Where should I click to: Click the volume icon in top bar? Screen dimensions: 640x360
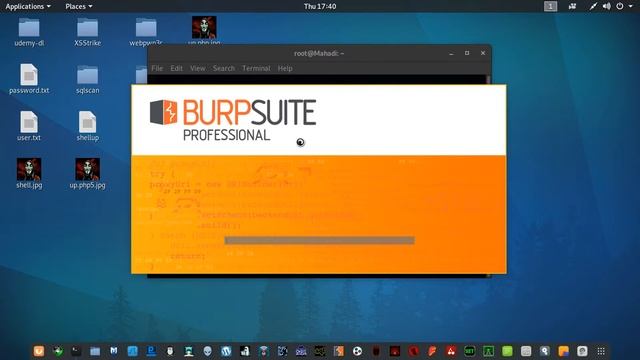click(x=607, y=6)
